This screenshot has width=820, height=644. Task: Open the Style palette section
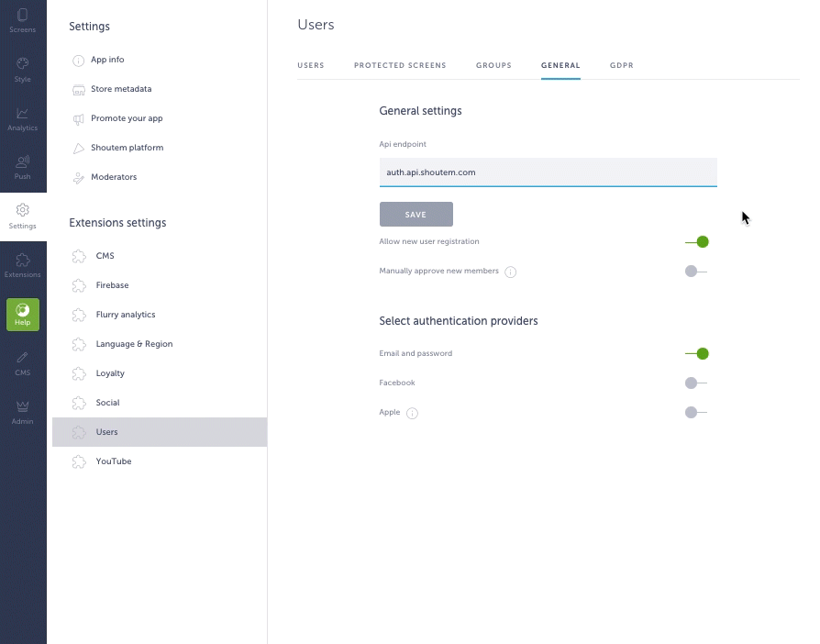(23, 69)
